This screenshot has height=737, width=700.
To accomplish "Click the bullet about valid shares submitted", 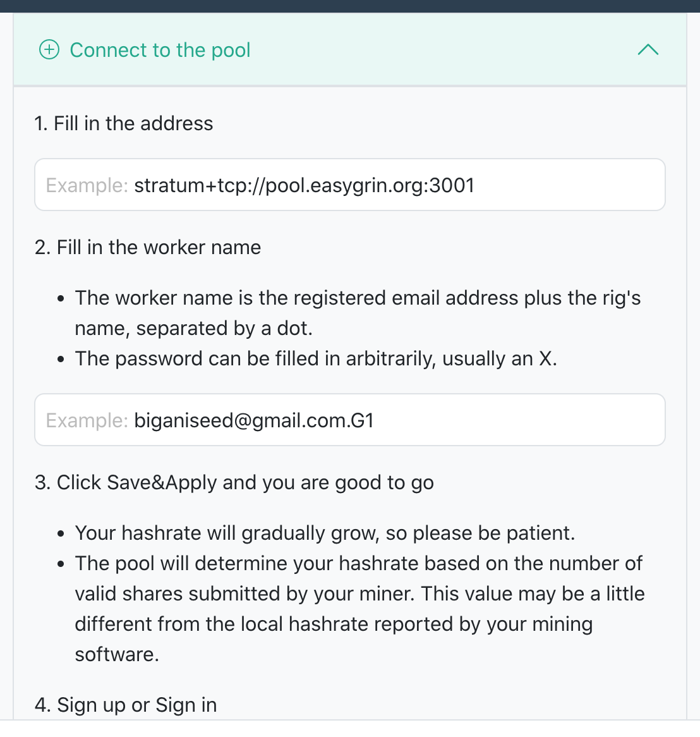I will (360, 609).
